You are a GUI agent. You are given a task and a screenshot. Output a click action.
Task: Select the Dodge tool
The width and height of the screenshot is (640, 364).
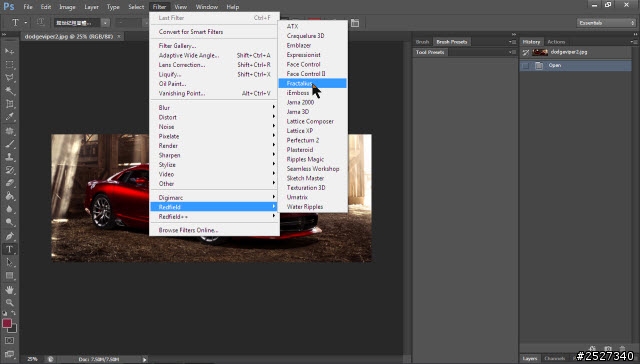9,222
